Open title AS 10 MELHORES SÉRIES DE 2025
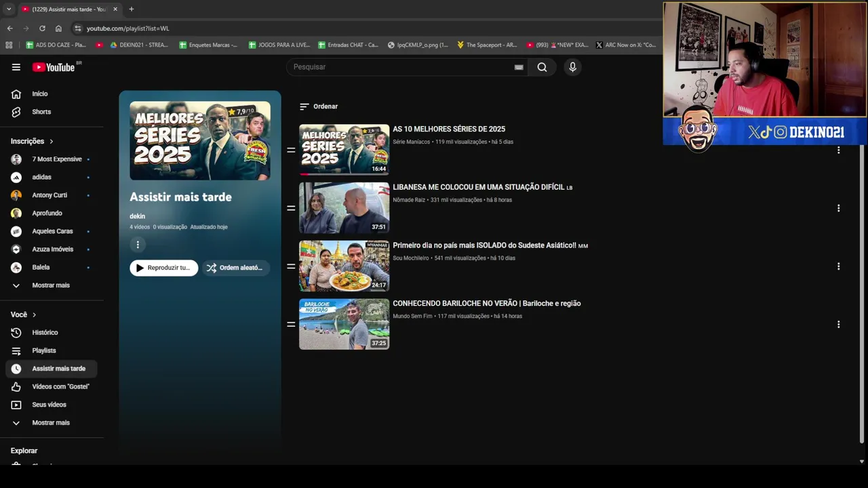The image size is (868, 488). coord(449,129)
